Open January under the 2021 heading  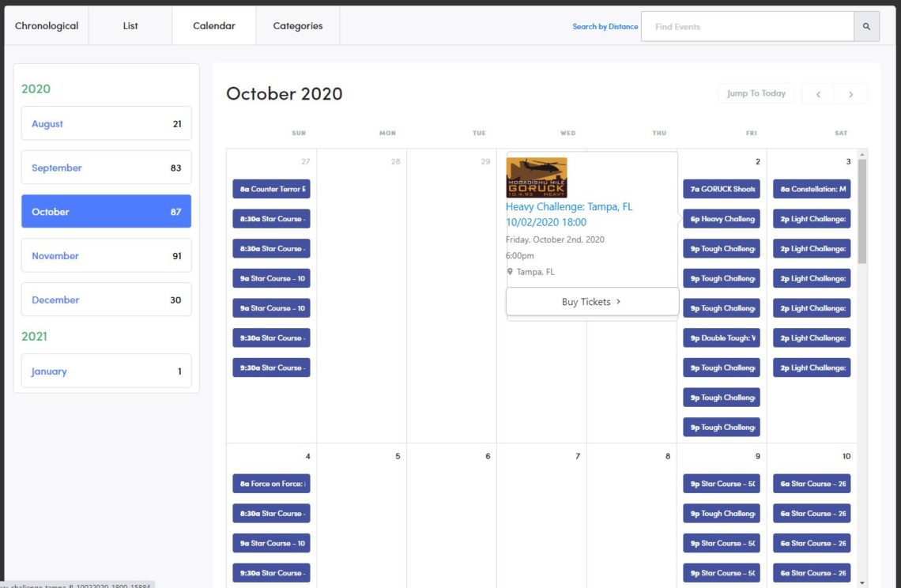click(107, 371)
